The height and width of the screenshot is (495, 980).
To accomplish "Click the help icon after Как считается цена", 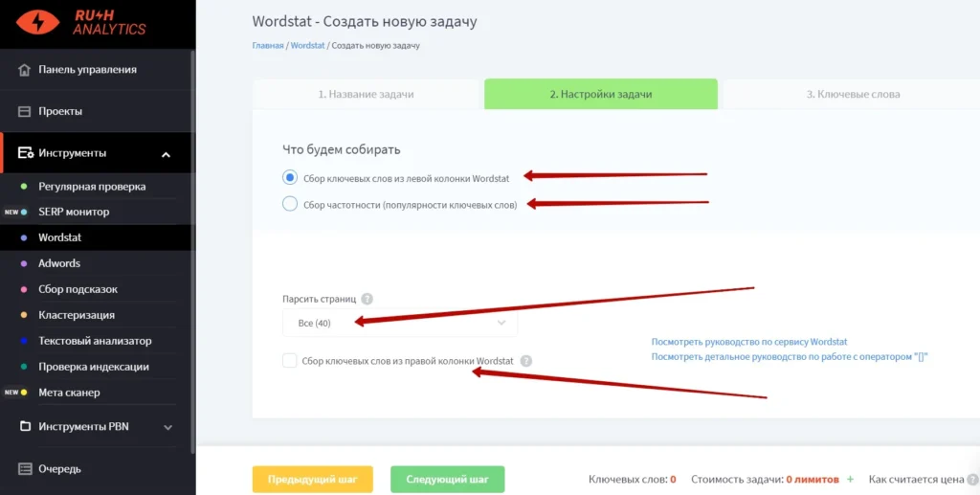I will [x=972, y=480].
